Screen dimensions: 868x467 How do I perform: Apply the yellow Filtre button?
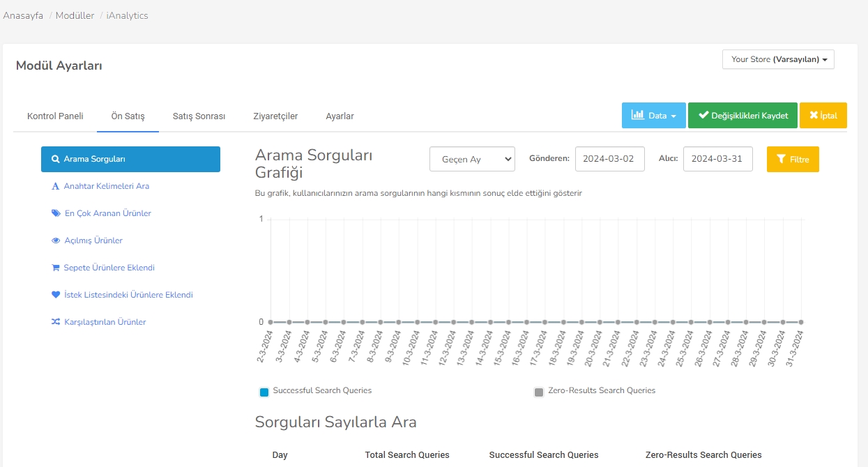point(793,160)
